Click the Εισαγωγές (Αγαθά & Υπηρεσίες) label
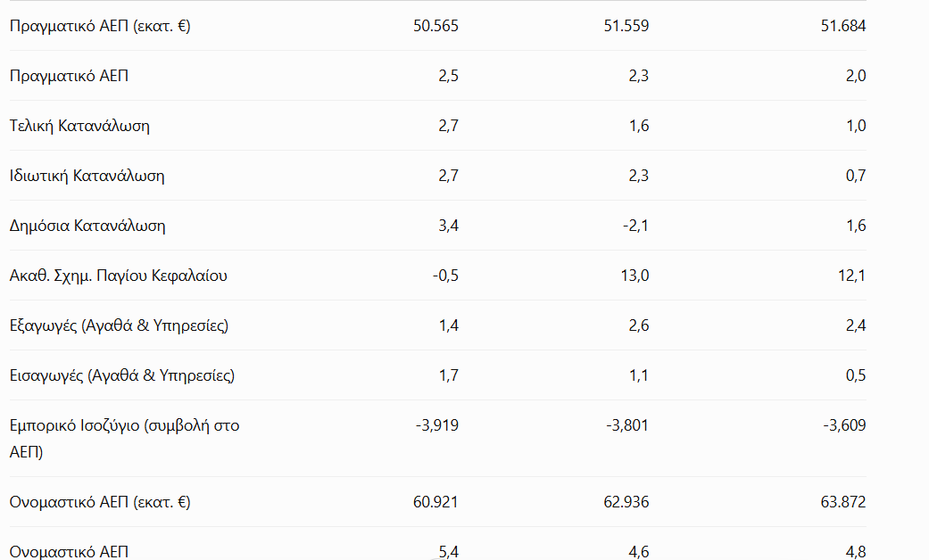The width and height of the screenshot is (929, 560). pyautogui.click(x=122, y=375)
